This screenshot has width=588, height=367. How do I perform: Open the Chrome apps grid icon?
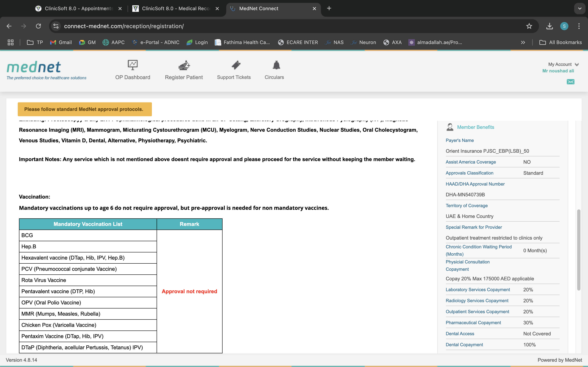coord(10,42)
